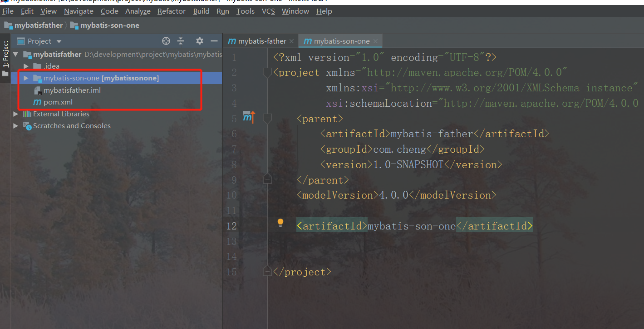The height and width of the screenshot is (329, 644).
Task: Open the Tools menu
Action: point(246,11)
